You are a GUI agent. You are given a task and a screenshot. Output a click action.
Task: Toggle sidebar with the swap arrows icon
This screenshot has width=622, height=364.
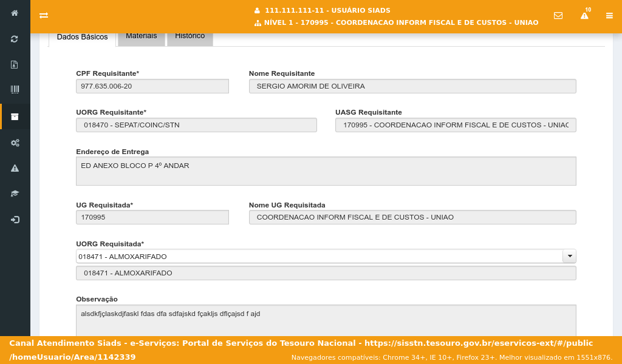(x=44, y=15)
